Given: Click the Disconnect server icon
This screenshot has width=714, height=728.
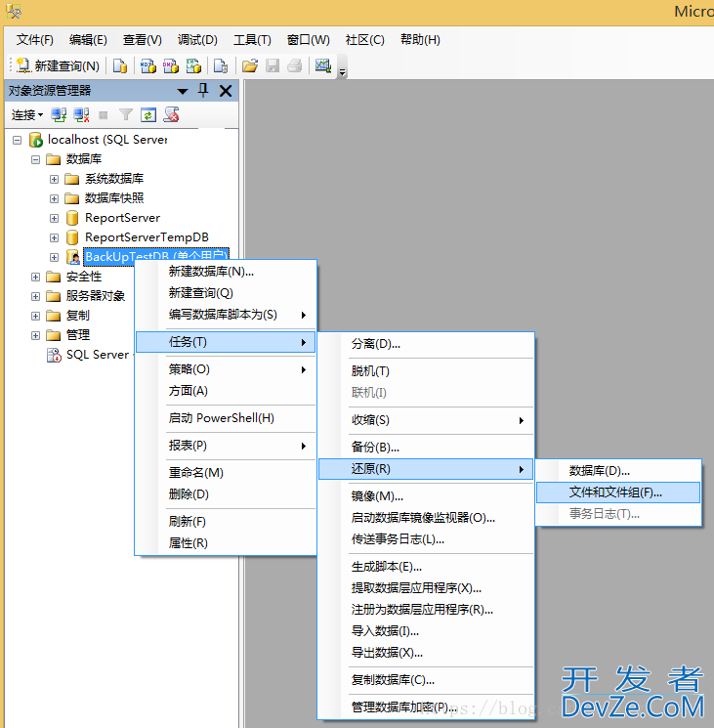Looking at the screenshot, I should click(81, 114).
